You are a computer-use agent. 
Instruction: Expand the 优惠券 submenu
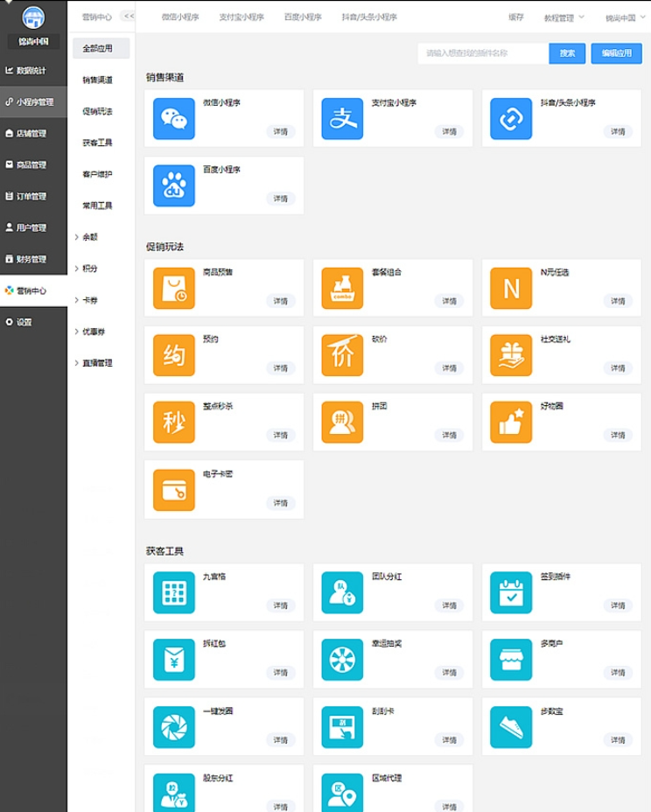(89, 332)
